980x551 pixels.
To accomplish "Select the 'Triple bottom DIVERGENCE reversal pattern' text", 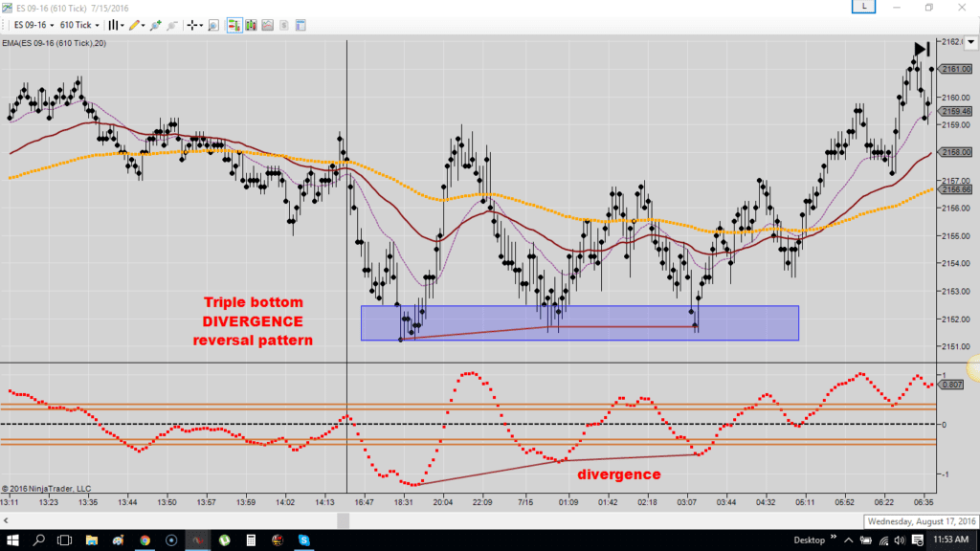I will point(253,321).
